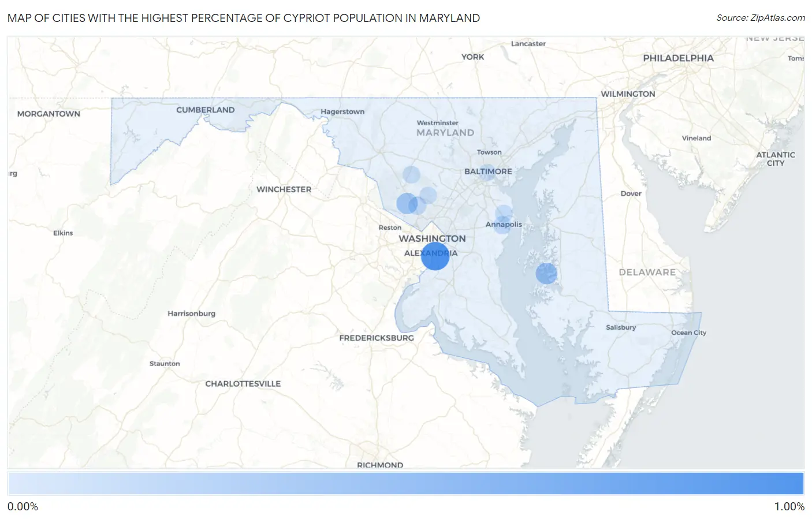The image size is (812, 519).
Task: Click the Annapolis label on map
Action: click(x=504, y=225)
